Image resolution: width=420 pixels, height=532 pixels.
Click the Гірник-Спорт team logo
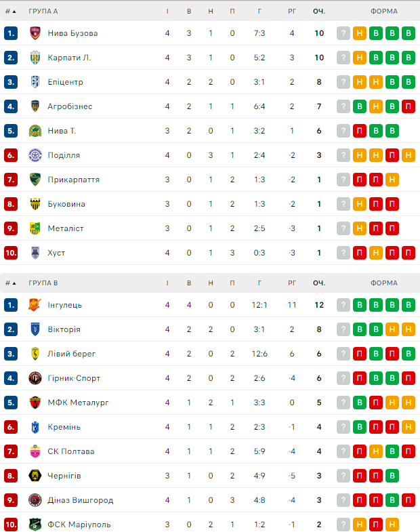35,378
